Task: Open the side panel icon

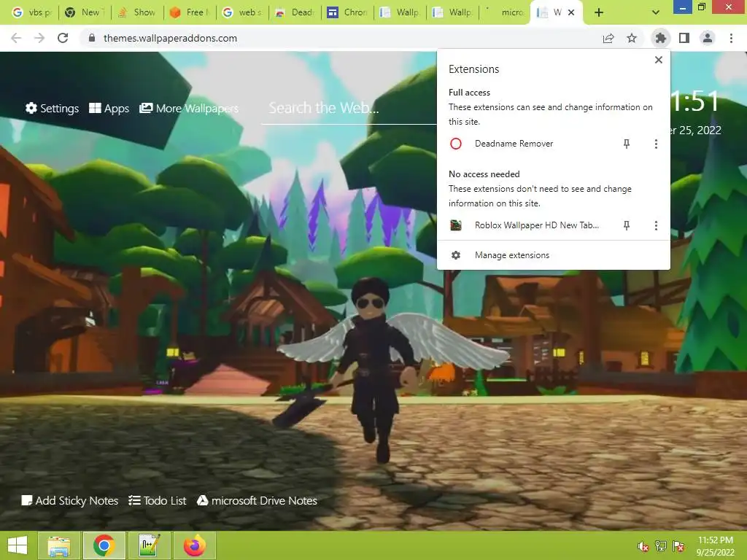Action: pos(684,38)
